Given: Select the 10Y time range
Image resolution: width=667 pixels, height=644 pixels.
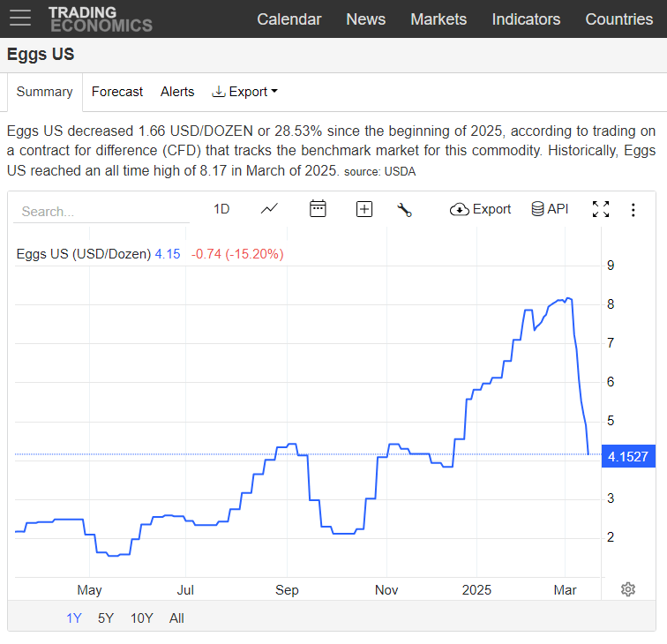Looking at the screenshot, I should tap(142, 618).
